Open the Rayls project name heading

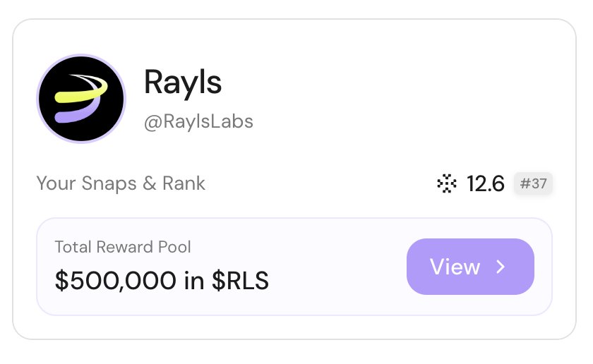coord(183,83)
